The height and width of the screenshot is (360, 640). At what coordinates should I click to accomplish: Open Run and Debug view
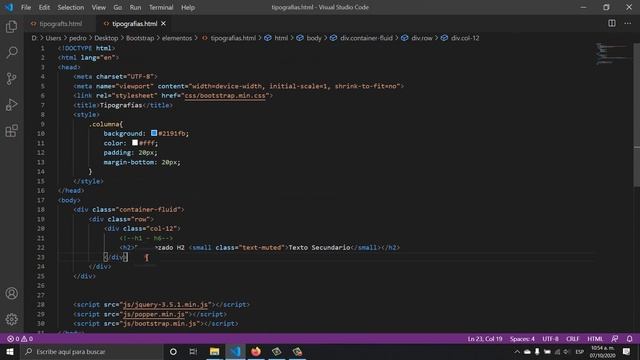(11, 104)
